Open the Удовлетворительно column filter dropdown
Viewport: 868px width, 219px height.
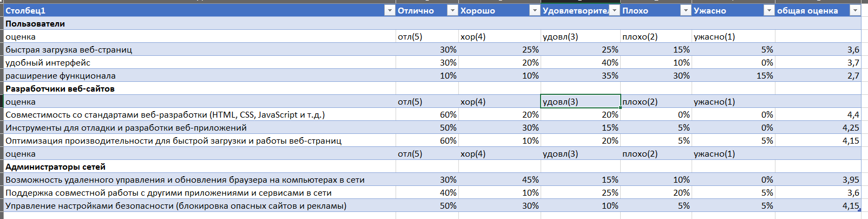[x=614, y=10]
